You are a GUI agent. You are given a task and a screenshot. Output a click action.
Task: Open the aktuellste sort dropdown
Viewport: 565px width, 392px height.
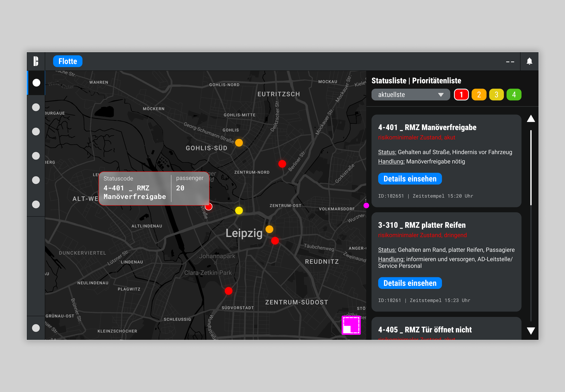pyautogui.click(x=410, y=94)
